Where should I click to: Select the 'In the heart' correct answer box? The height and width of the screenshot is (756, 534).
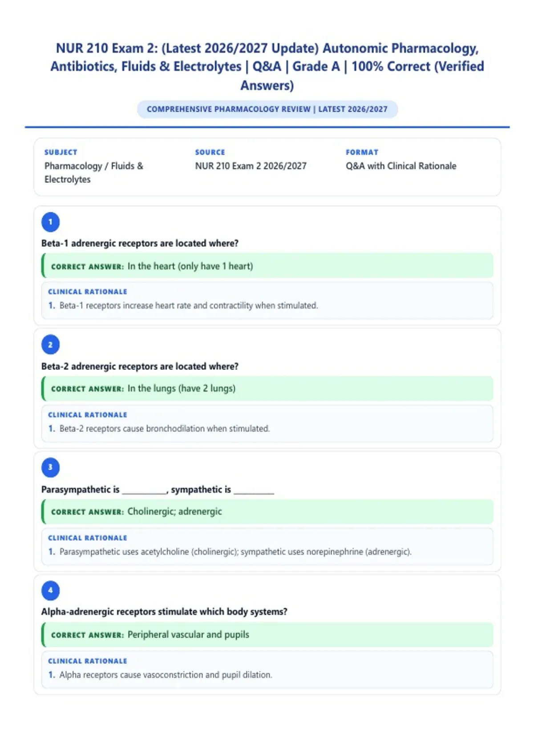click(x=267, y=266)
